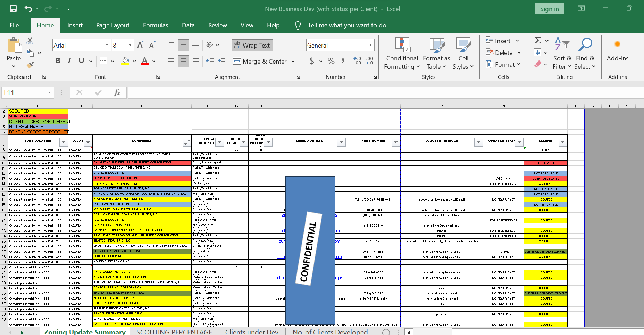Toggle Bold formatting
This screenshot has width=644, height=335.
[58, 61]
